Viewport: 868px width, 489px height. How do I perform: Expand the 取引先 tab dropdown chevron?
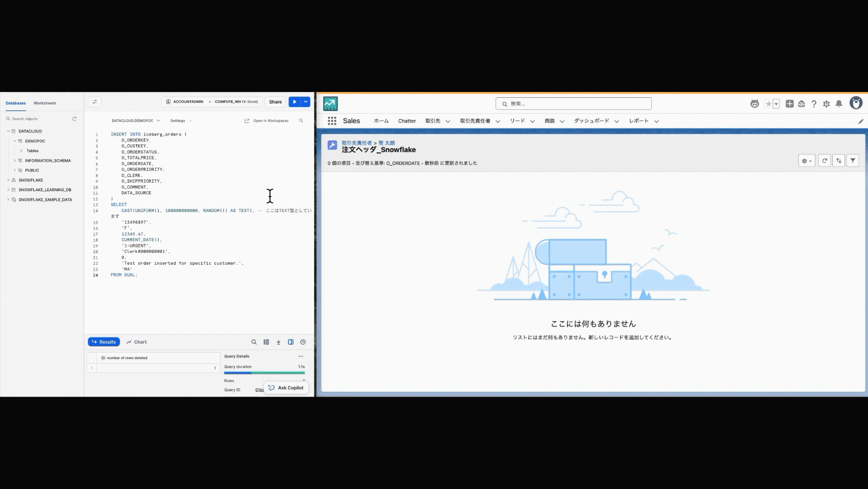click(x=448, y=122)
